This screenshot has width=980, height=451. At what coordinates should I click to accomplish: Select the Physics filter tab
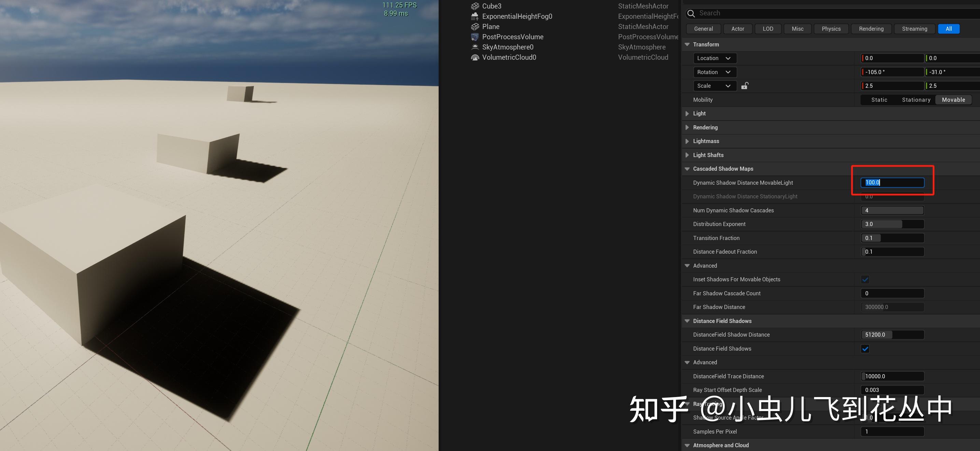pos(831,29)
